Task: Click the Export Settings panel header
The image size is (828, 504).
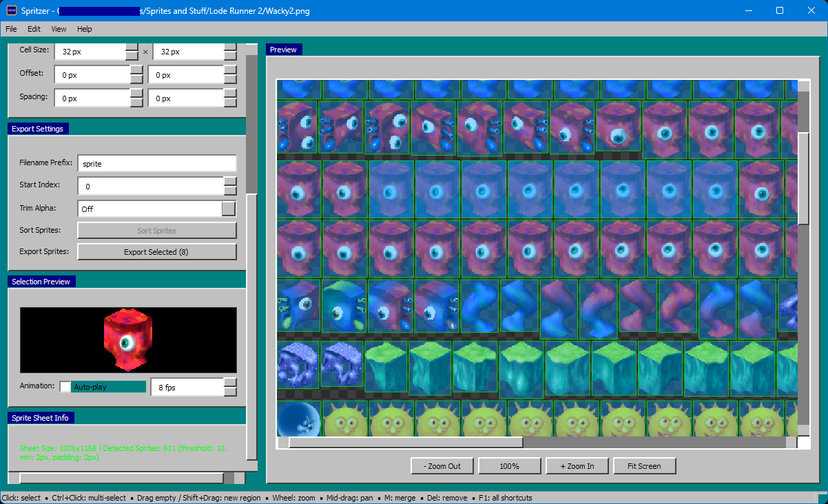Action: (x=38, y=129)
